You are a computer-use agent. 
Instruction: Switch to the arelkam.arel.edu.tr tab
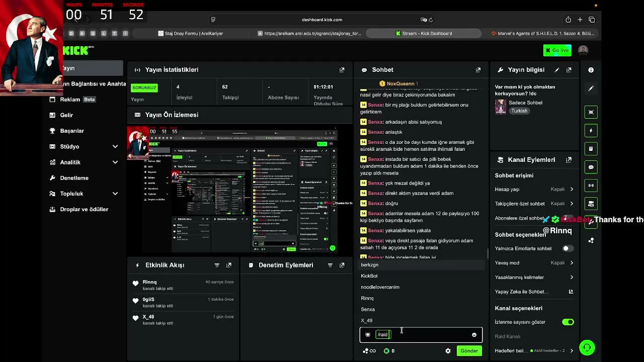pos(309,34)
